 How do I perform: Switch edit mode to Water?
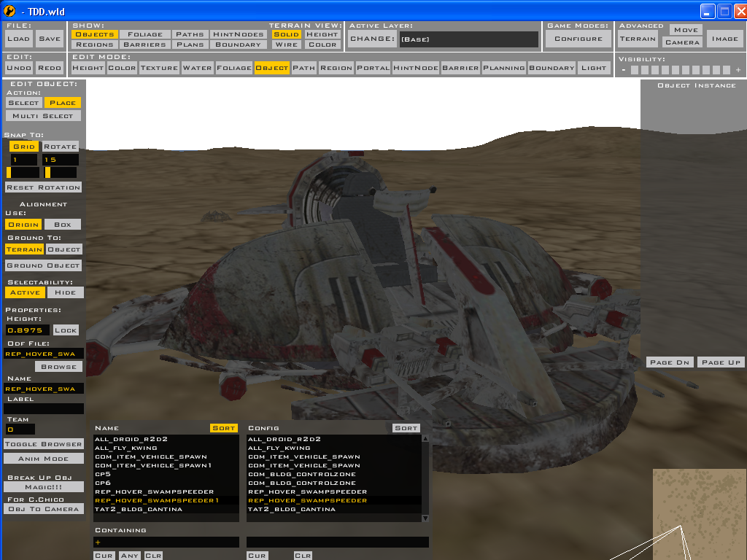point(197,68)
